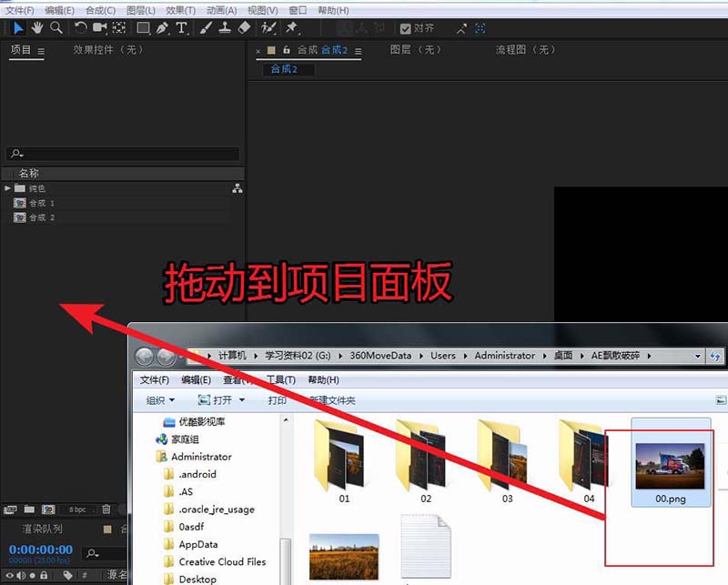The image size is (728, 585).
Task: Toggle lock column in timeline
Action: click(44, 575)
